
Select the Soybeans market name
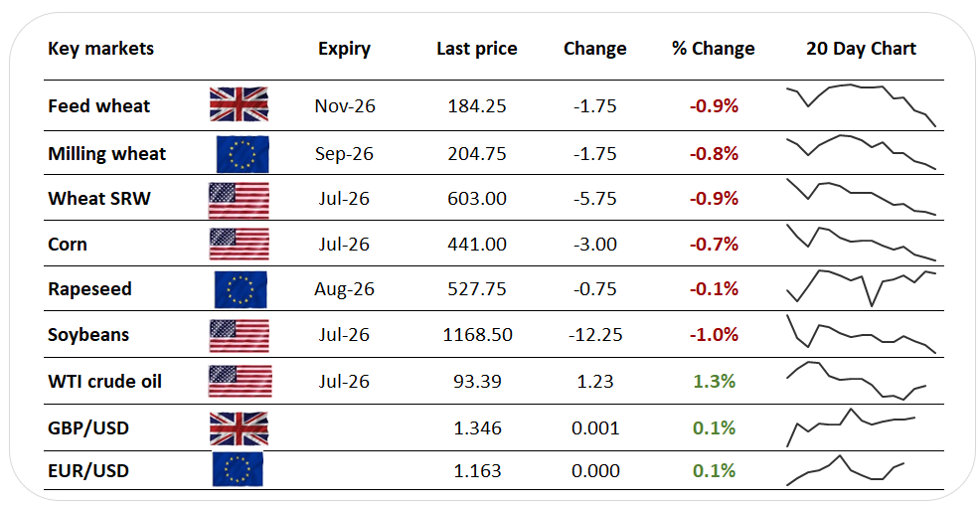88,335
